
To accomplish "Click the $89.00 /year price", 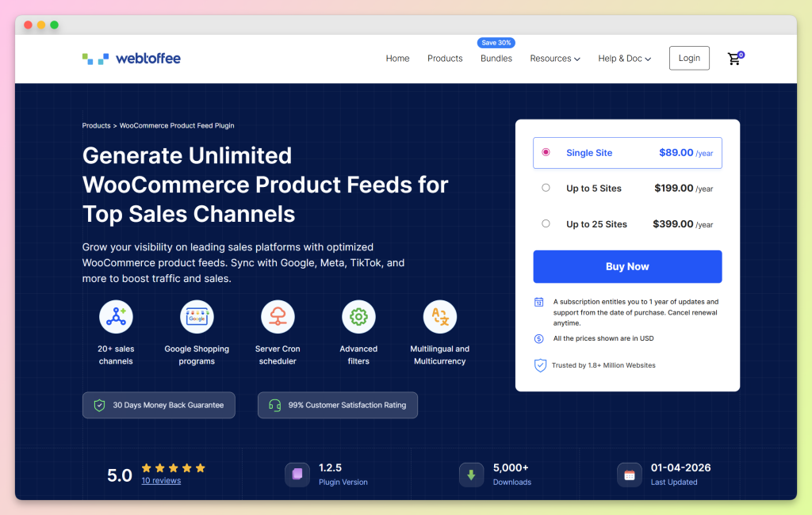I will (x=686, y=153).
